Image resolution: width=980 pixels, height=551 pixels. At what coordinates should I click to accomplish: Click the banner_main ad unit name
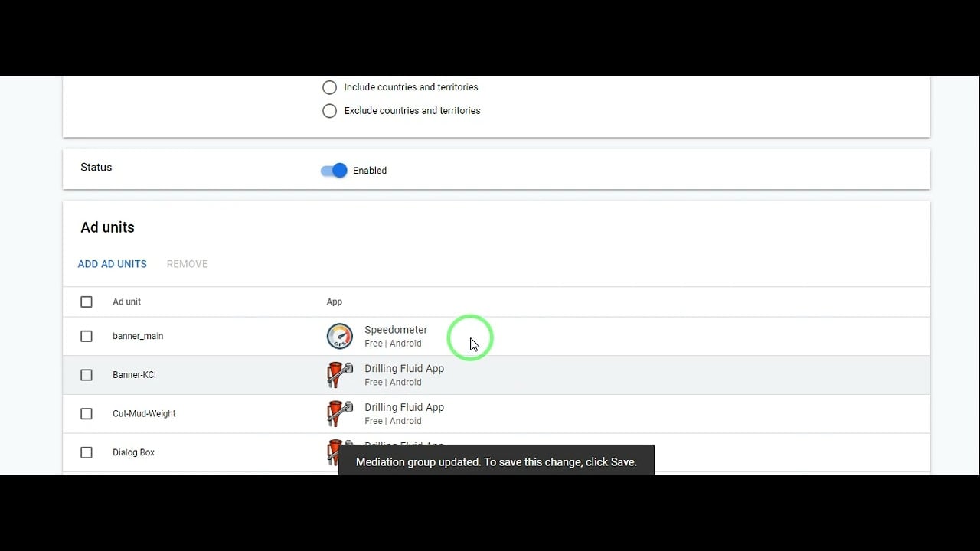[138, 336]
